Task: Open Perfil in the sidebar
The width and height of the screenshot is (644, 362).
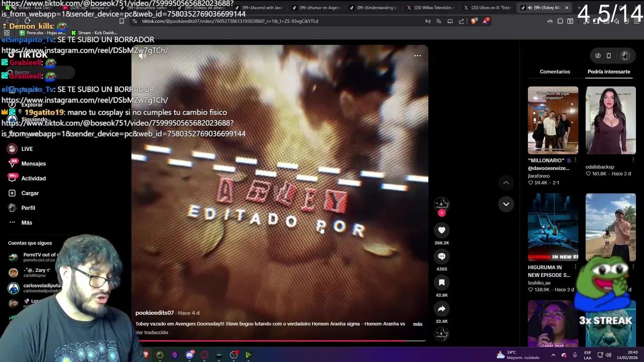Action: (22, 208)
